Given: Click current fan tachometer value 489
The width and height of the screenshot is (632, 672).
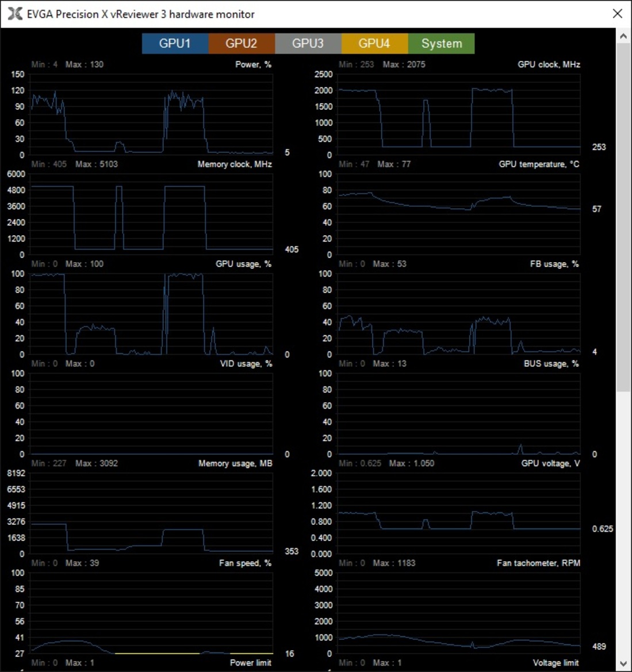Looking at the screenshot, I should click(x=599, y=646).
